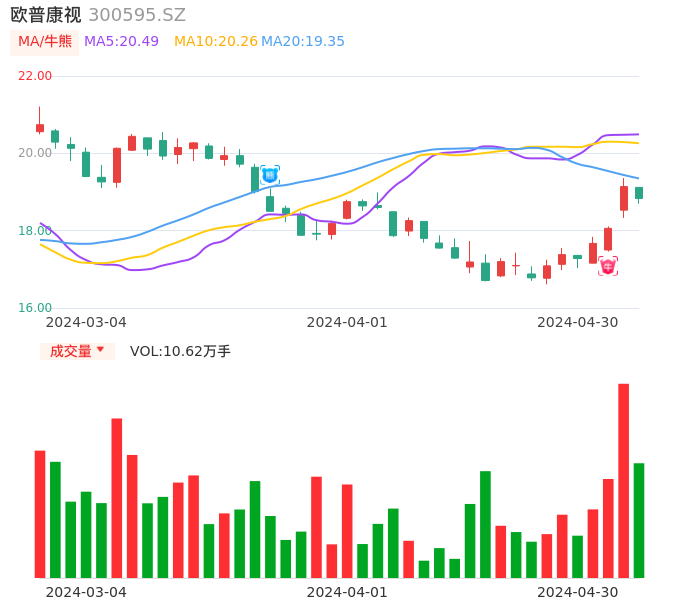Click the 2024-04-01 date label under price chart
The width and height of the screenshot is (686, 606).
[x=346, y=322]
